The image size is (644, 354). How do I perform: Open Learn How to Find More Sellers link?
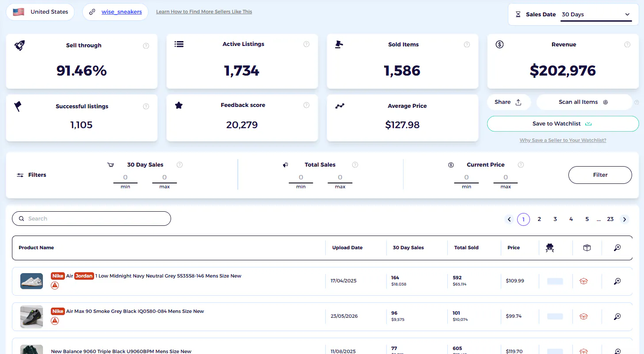204,12
